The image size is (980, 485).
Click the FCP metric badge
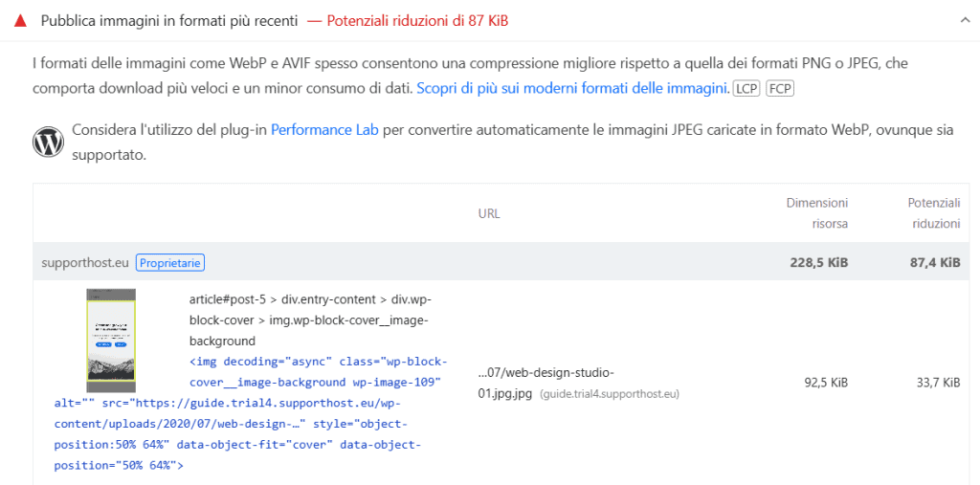coord(780,89)
